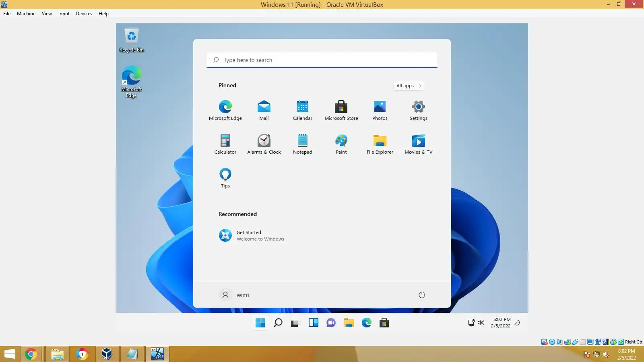
Task: Launch the Movies & TV app
Action: (x=419, y=144)
